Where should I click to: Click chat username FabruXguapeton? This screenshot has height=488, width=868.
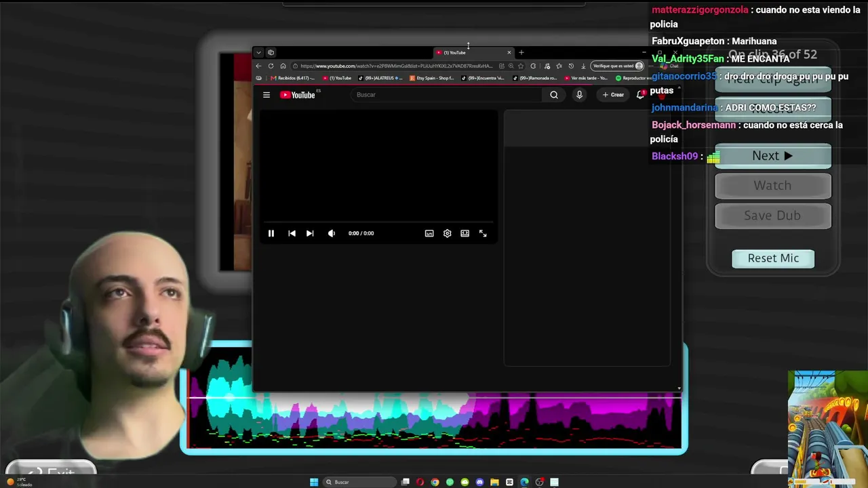coord(688,41)
